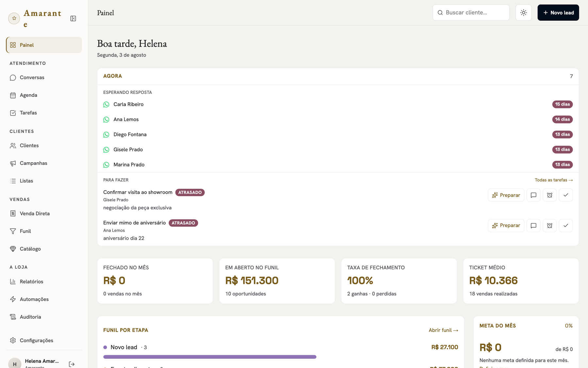Click the R$ 27.100 stage amount
The image size is (588, 368).
point(445,347)
